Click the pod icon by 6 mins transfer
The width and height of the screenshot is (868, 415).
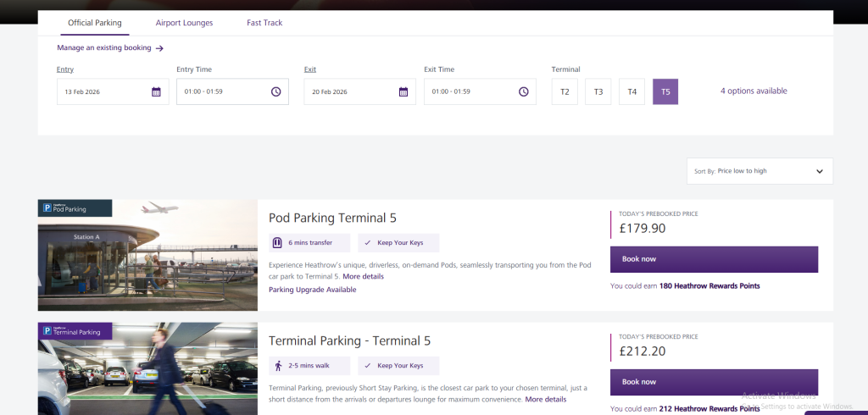click(x=277, y=243)
